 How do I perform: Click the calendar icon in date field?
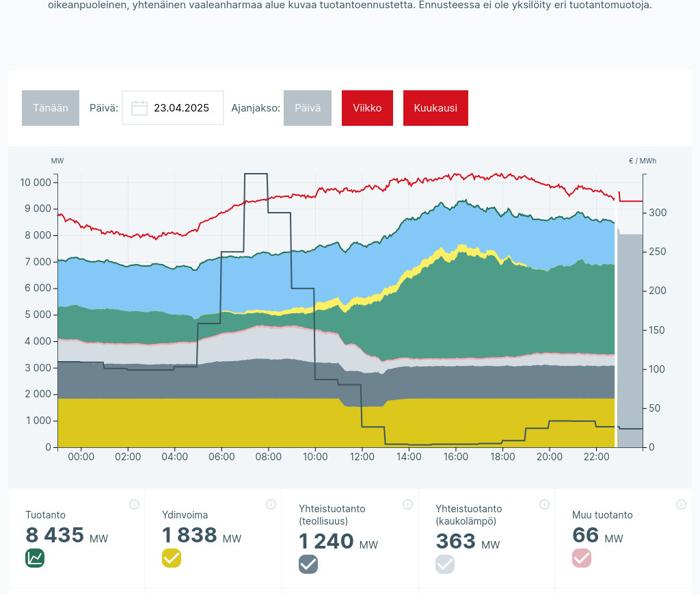(x=139, y=108)
